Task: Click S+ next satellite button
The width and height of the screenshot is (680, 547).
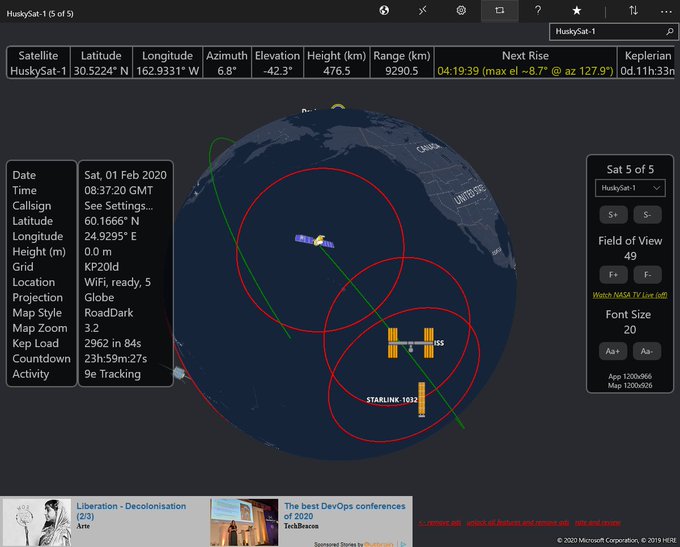Action: pyautogui.click(x=613, y=215)
